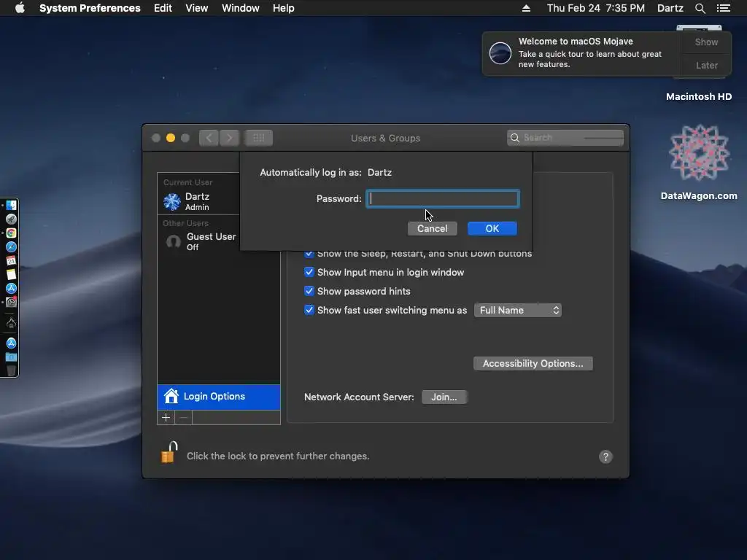Viewport: 747px width, 560px height.
Task: Launch Launchpad rocket icon in dock
Action: coord(11,219)
